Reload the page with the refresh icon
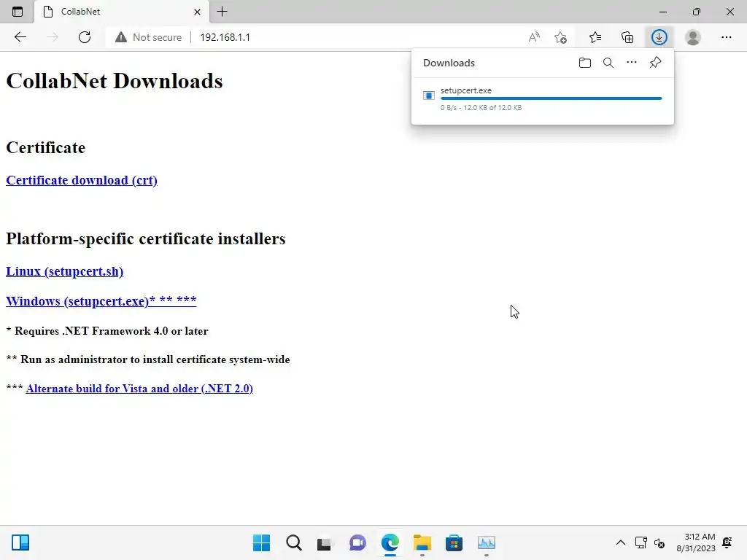747x560 pixels. tap(85, 37)
